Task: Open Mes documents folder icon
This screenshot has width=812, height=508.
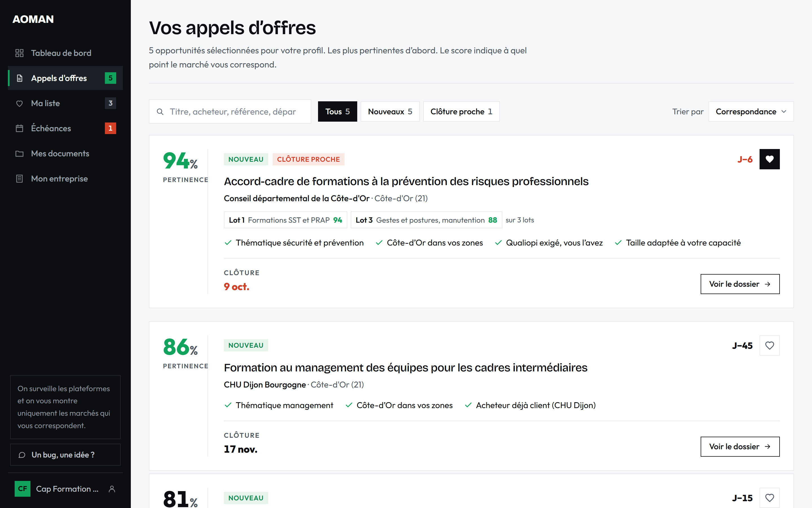Action: click(x=19, y=154)
